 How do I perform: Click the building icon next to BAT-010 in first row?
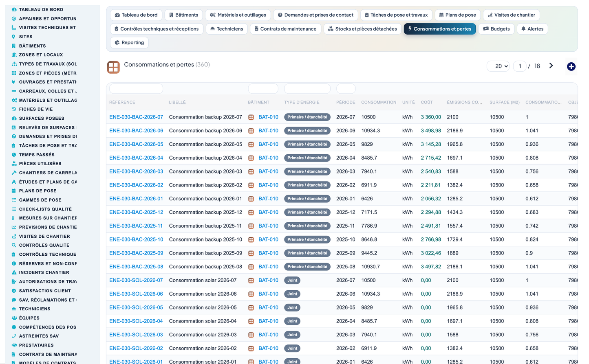(251, 117)
